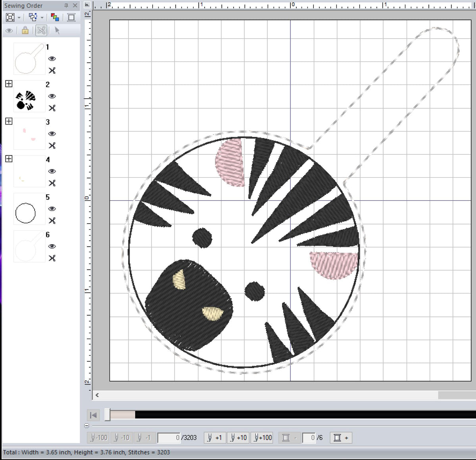Viewport: 476px width, 460px height.
Task: Click the scissors cut icon next to item 4
Action: (52, 183)
